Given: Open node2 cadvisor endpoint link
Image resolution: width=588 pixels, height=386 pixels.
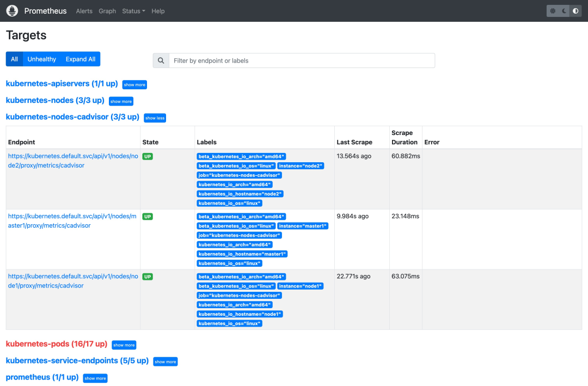Looking at the screenshot, I should point(72,161).
